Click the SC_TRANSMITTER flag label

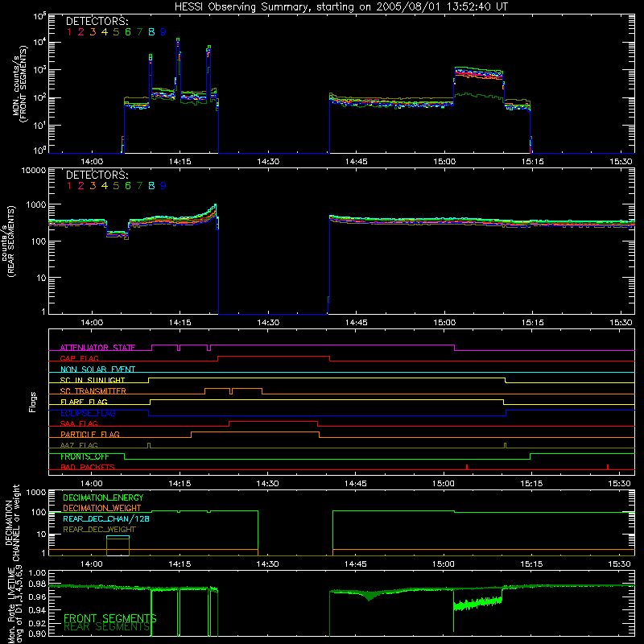pyautogui.click(x=93, y=390)
